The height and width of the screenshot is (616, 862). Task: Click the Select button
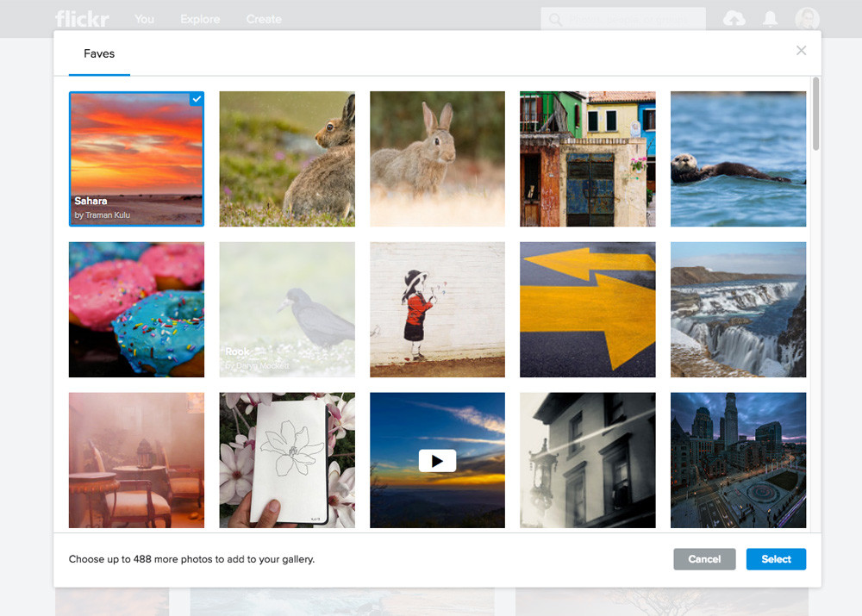click(776, 559)
